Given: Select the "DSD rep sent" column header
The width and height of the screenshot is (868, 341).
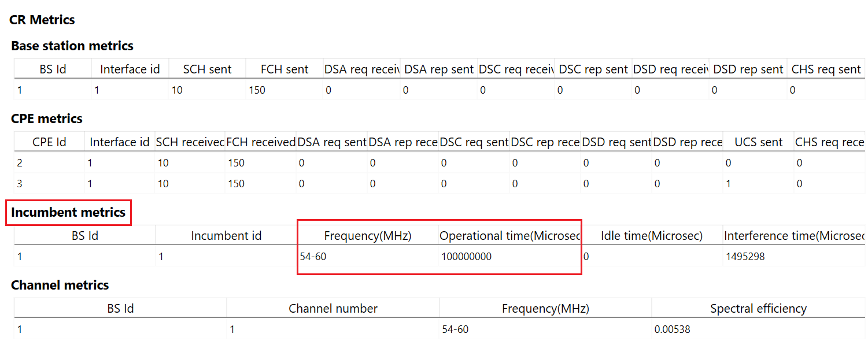Looking at the screenshot, I should [748, 69].
